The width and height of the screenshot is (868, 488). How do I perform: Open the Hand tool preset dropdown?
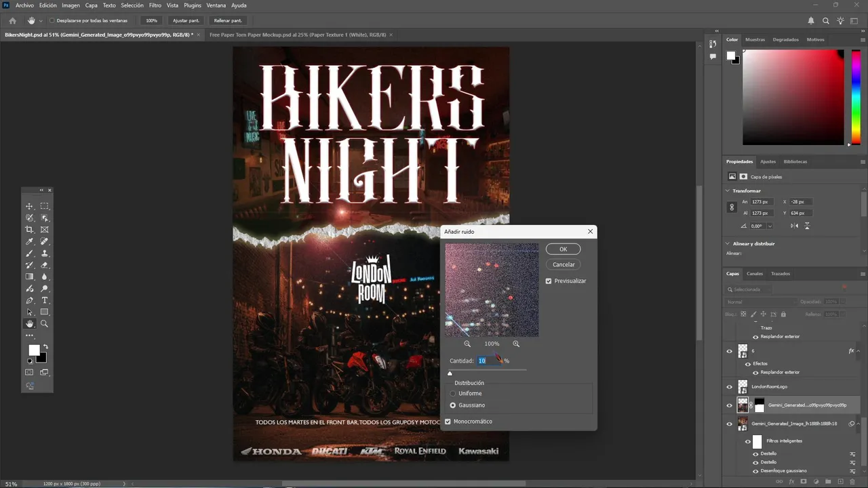pyautogui.click(x=41, y=20)
